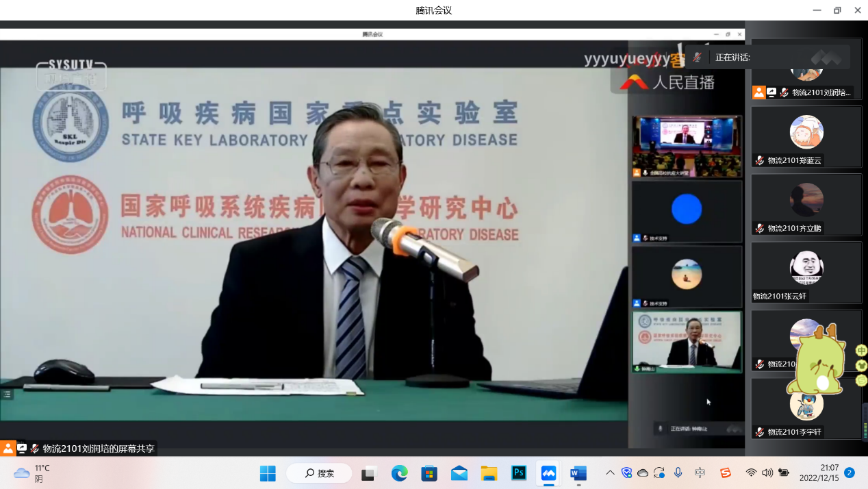The height and width of the screenshot is (489, 868).
Task: Select participant tile 物流2101张云轩
Action: (x=806, y=272)
